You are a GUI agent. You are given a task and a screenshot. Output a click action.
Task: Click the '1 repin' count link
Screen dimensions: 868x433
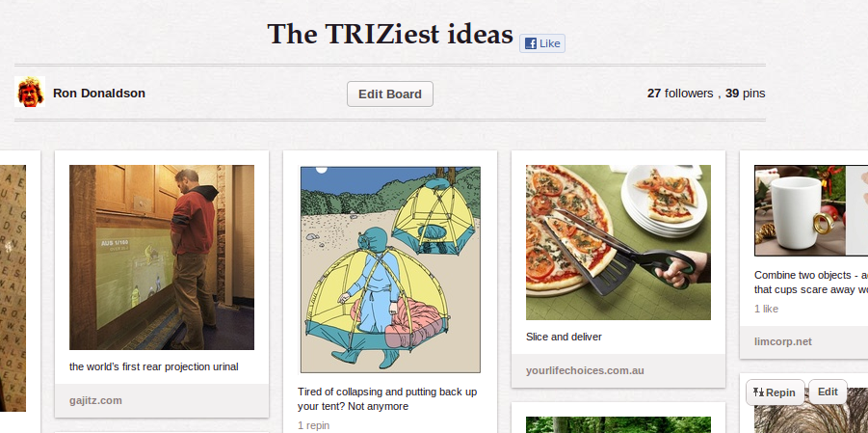pyautogui.click(x=313, y=424)
